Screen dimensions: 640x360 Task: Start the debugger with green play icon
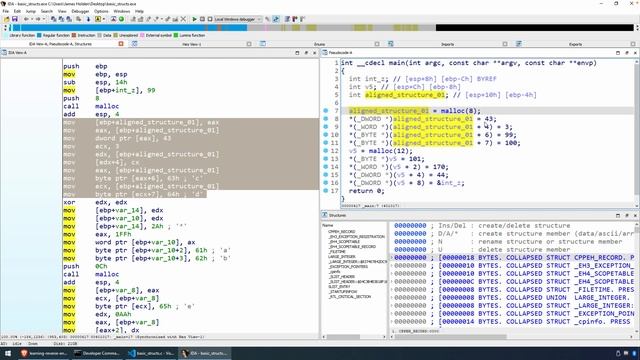coord(194,19)
